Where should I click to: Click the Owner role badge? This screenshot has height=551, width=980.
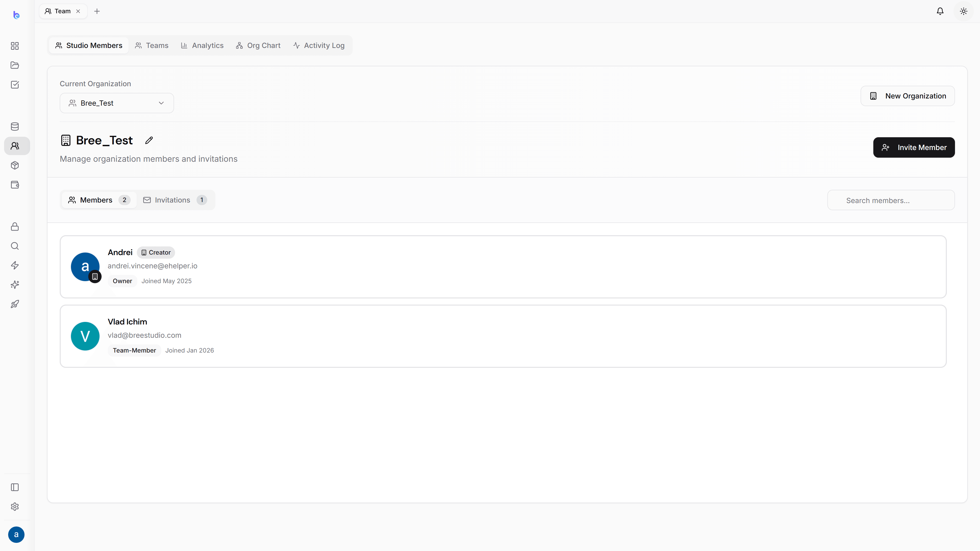tap(122, 281)
